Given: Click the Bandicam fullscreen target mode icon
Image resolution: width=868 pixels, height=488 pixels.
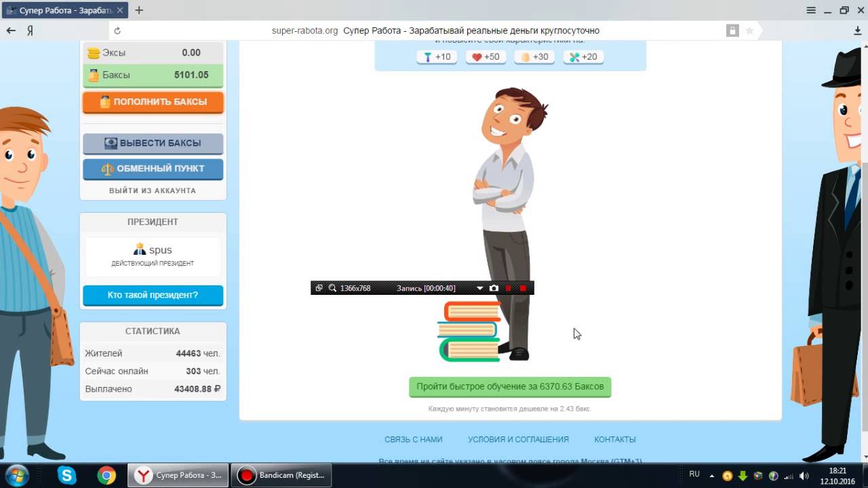Looking at the screenshot, I should tap(319, 288).
